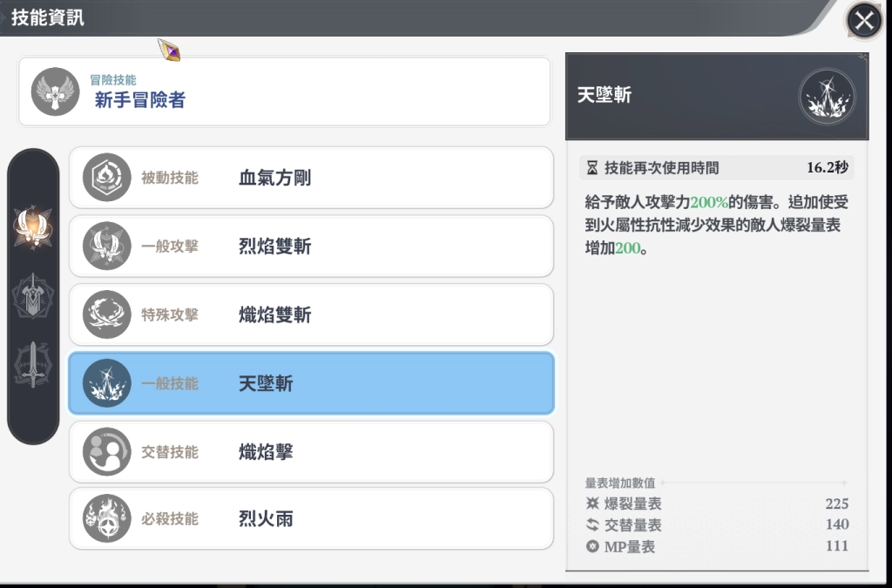Click the 熾焰擊 swap skill icon
Image resolution: width=892 pixels, height=588 pixels.
point(106,451)
